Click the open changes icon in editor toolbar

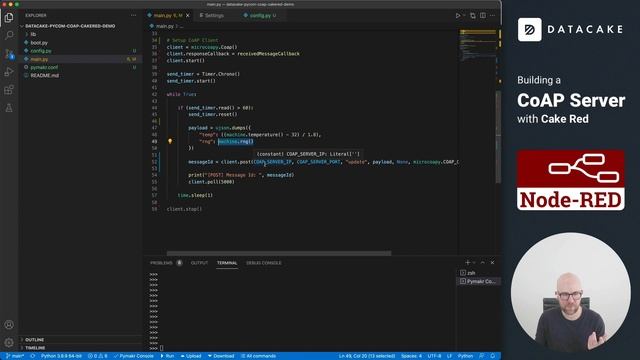point(473,16)
